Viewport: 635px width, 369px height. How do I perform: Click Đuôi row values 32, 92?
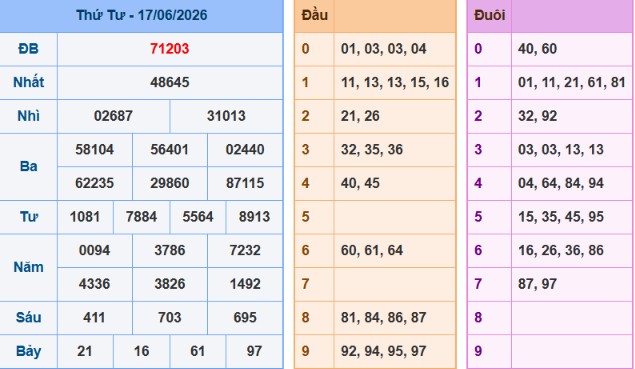pos(537,116)
